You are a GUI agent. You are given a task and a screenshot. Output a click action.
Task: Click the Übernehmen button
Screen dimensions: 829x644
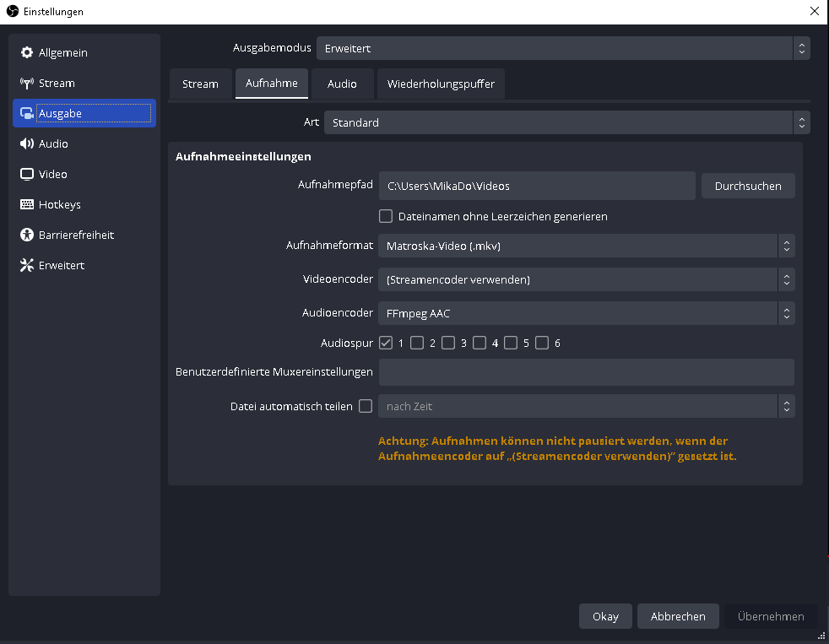(771, 616)
